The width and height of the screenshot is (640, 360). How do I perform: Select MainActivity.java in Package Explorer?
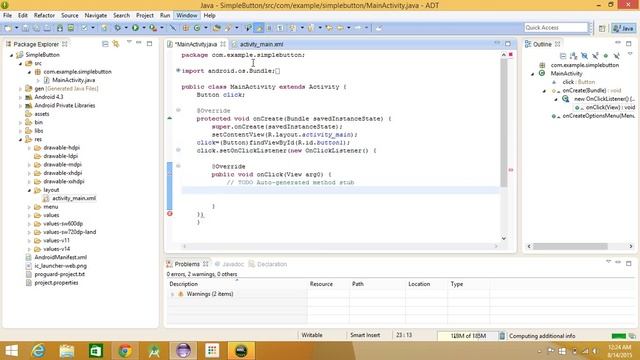coord(73,80)
